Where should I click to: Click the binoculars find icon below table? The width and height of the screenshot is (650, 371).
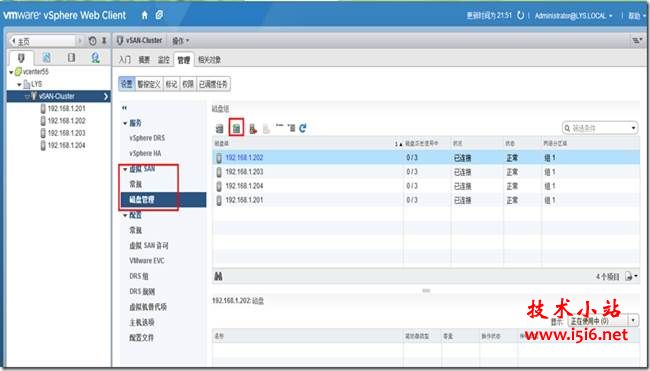(x=218, y=276)
